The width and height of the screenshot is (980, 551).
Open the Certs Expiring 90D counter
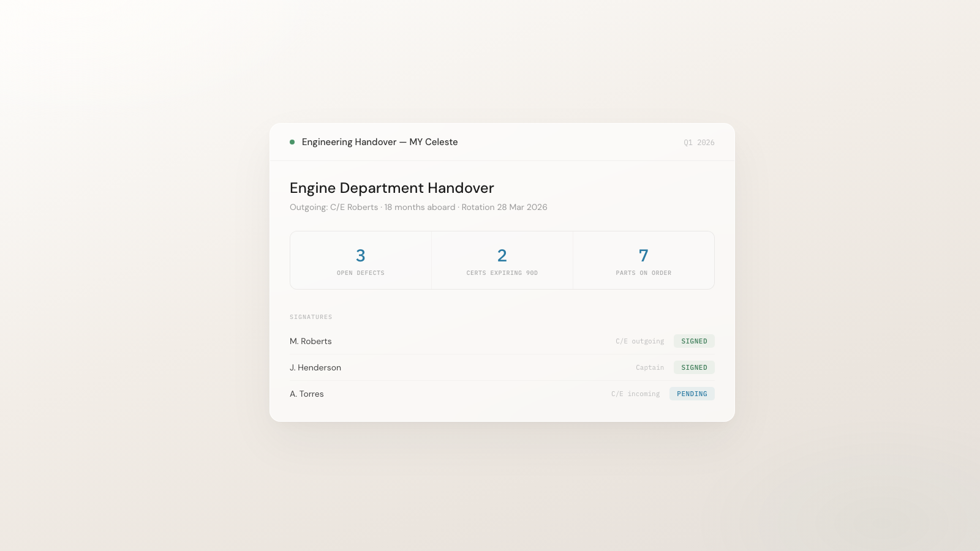click(x=502, y=260)
